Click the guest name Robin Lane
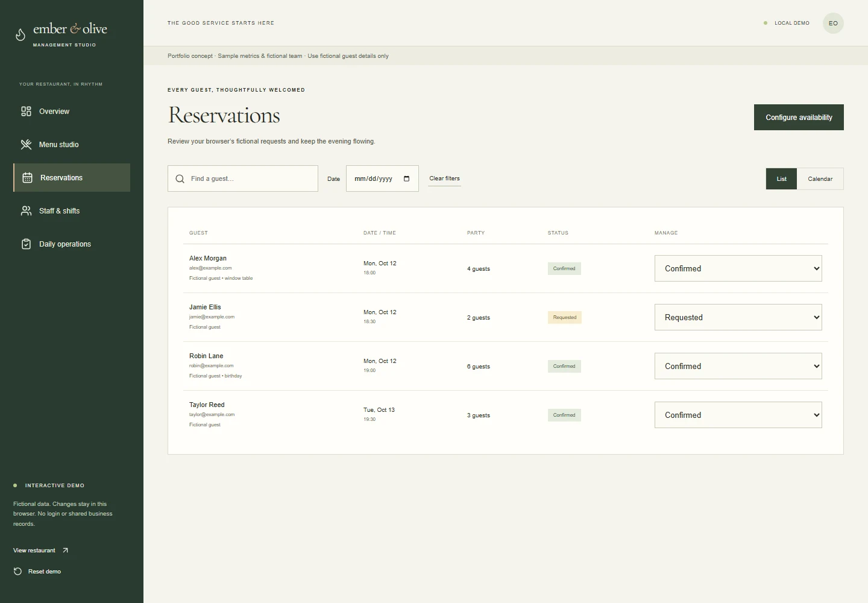Screen dimensions: 868x603 pos(206,356)
